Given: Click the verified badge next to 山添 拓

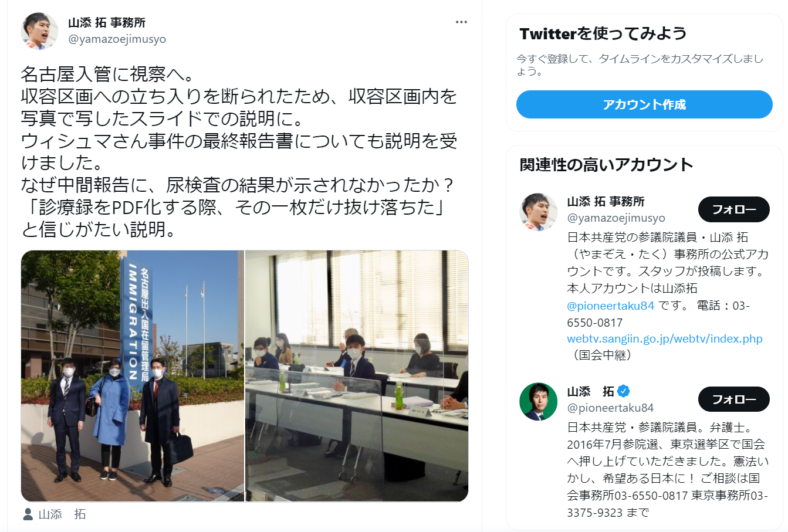Looking at the screenshot, I should pos(624,391).
